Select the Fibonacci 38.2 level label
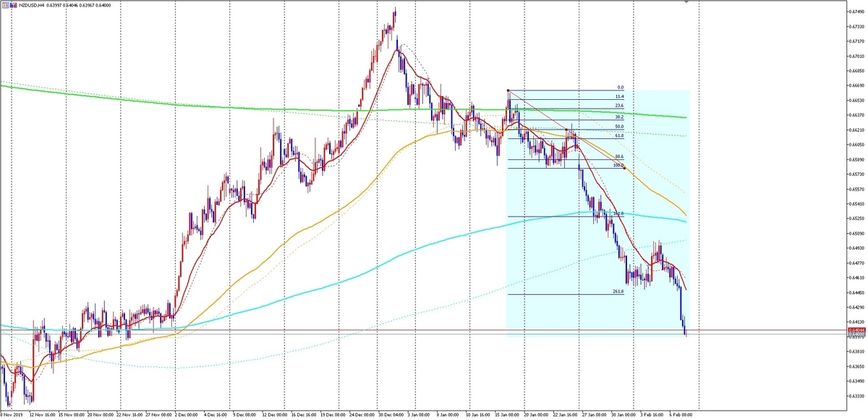The image size is (868, 420). coord(619,117)
